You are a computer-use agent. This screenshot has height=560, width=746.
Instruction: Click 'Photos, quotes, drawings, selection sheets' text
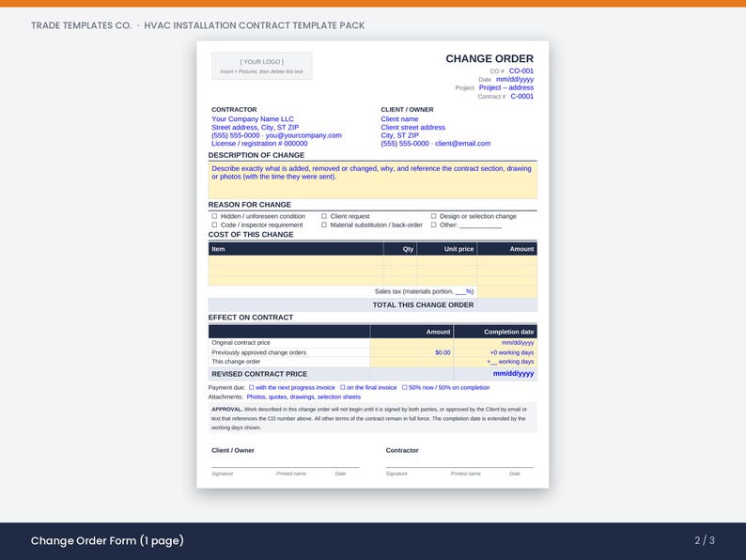tap(303, 397)
